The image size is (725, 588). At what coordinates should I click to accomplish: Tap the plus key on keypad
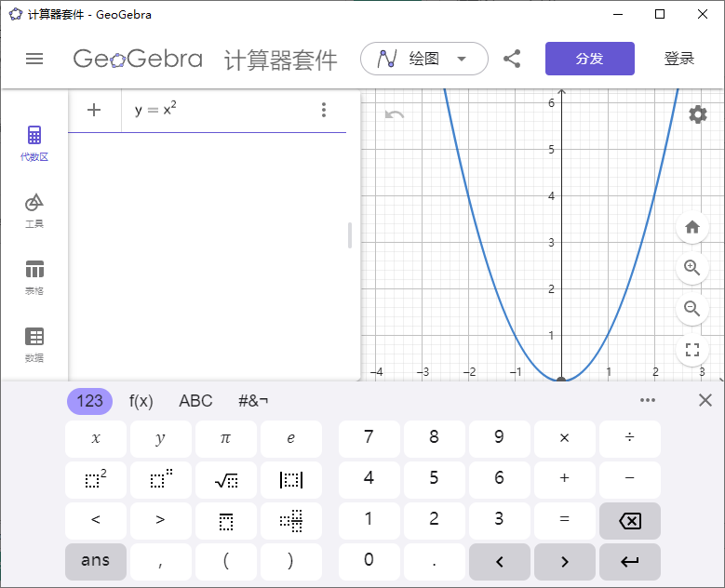(x=565, y=480)
